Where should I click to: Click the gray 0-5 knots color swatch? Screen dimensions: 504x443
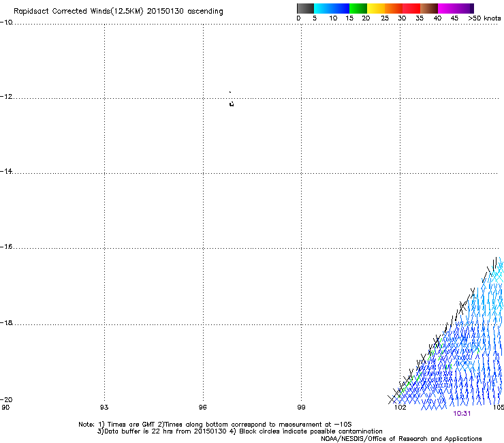[305, 8]
